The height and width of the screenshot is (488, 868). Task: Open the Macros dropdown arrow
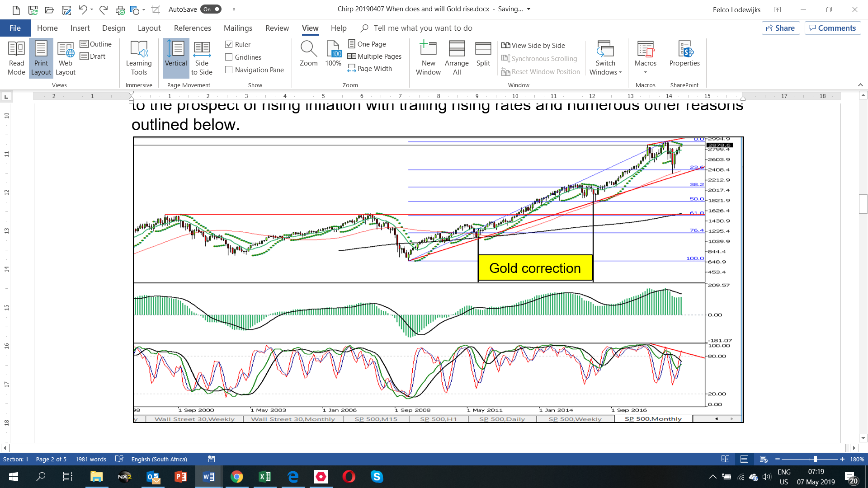point(645,72)
